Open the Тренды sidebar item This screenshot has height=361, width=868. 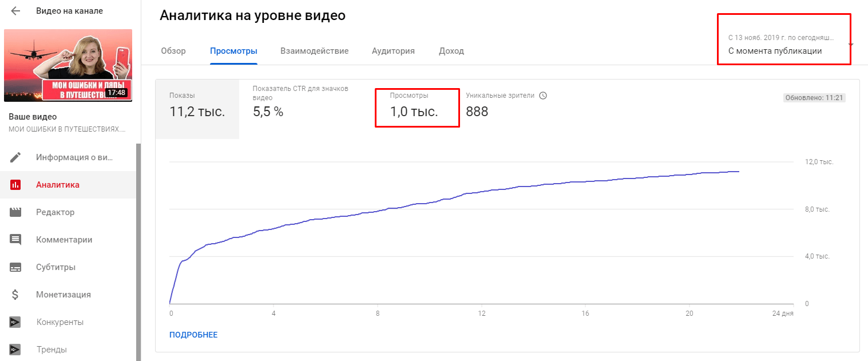68,349
